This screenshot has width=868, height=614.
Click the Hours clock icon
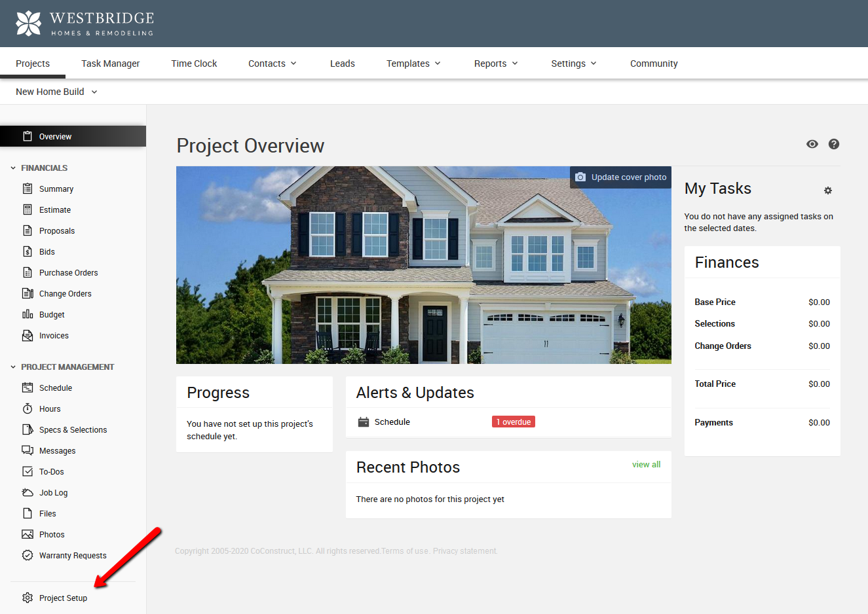pos(26,408)
